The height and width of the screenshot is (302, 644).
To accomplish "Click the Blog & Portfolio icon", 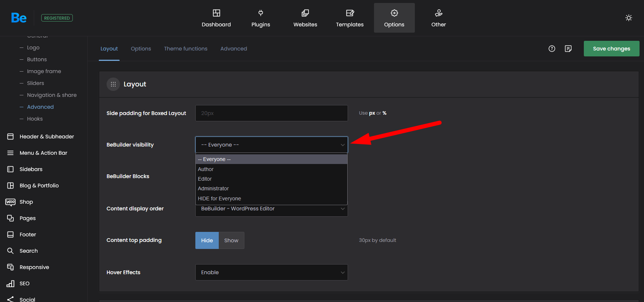I will tap(10, 186).
